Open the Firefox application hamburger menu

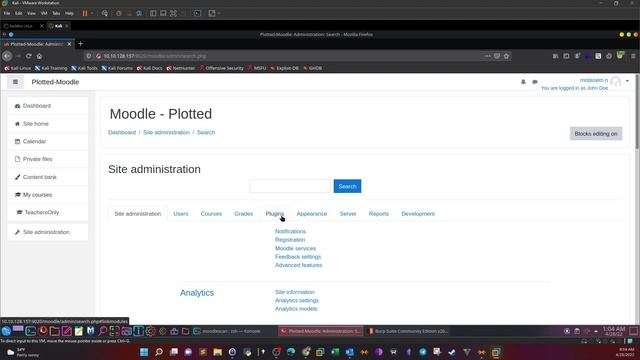[x=633, y=56]
